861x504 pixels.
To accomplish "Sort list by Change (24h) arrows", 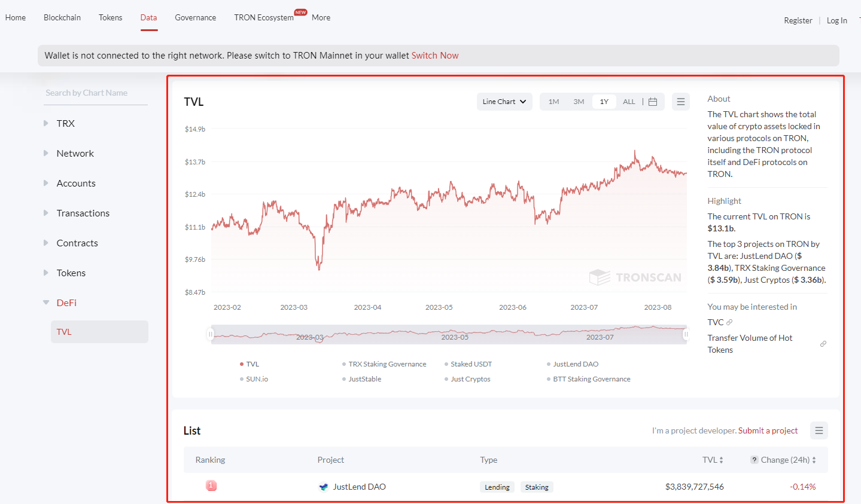I will coord(814,460).
